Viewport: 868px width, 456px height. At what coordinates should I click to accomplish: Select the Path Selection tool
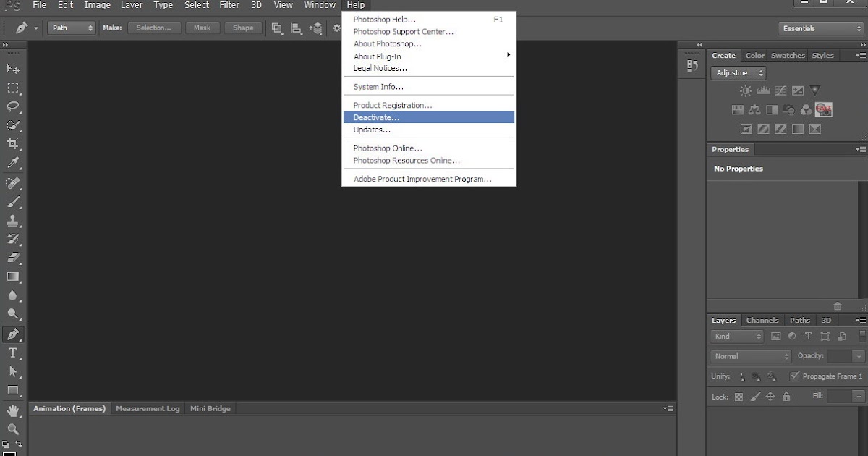(13, 372)
